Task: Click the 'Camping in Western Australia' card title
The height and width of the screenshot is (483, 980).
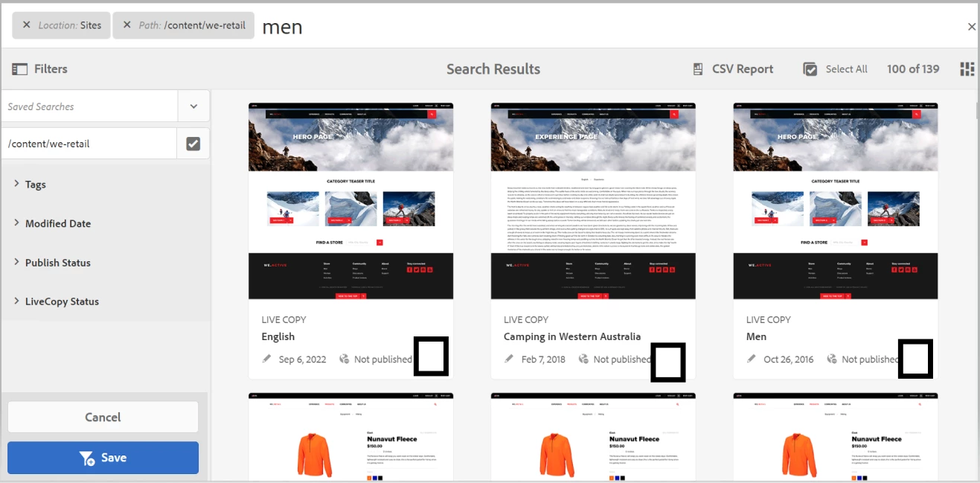Action: [x=572, y=336]
